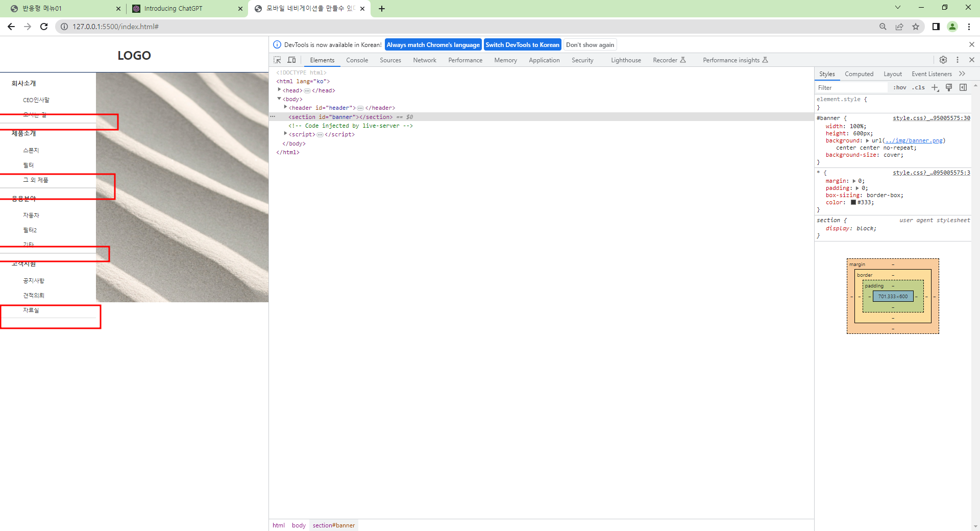Image resolution: width=980 pixels, height=531 pixels.
Task: Open the Chrome profile avatar
Action: [x=952, y=27]
